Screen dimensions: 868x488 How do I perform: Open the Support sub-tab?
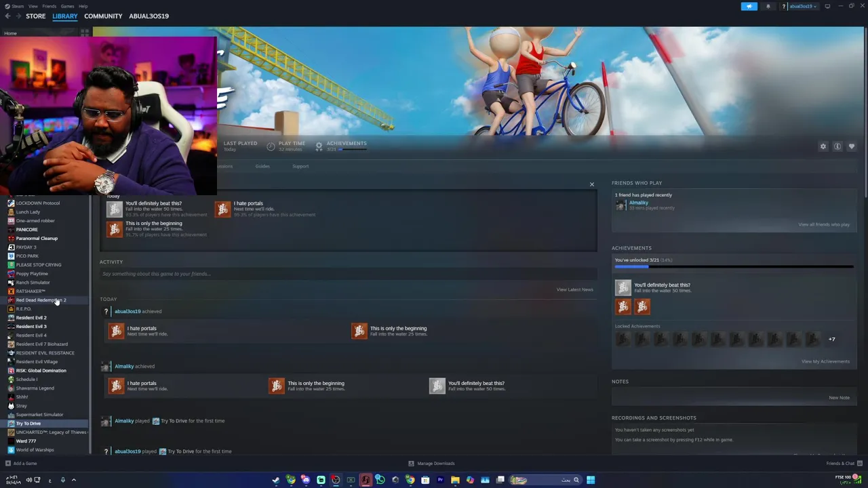tap(300, 166)
